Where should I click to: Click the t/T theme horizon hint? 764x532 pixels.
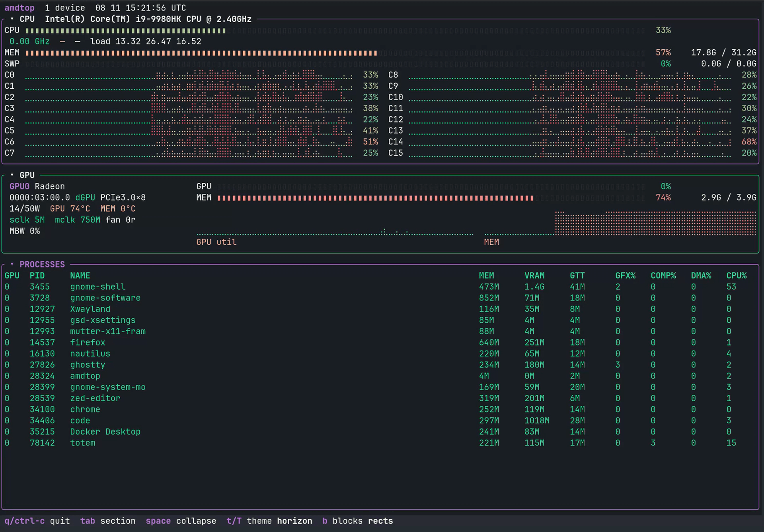tap(269, 521)
